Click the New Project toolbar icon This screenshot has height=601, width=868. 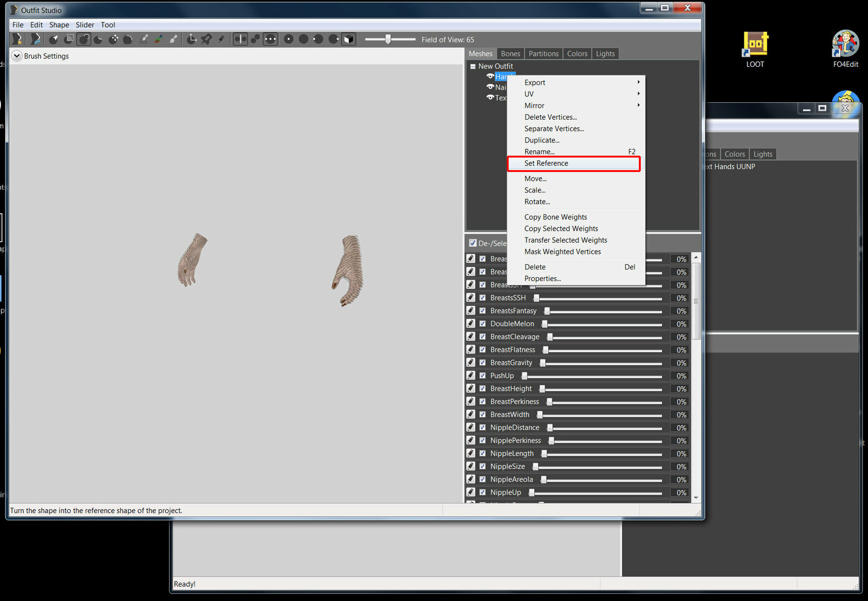click(x=18, y=39)
